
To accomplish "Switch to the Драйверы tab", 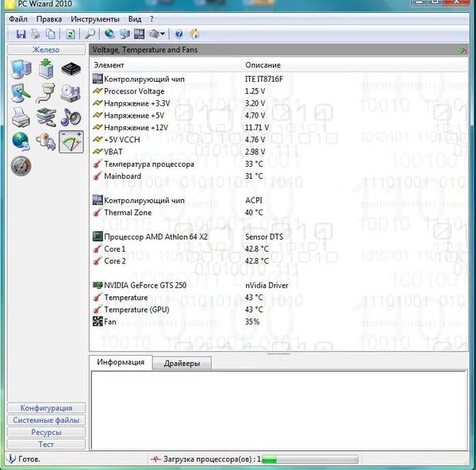I will 182,364.
